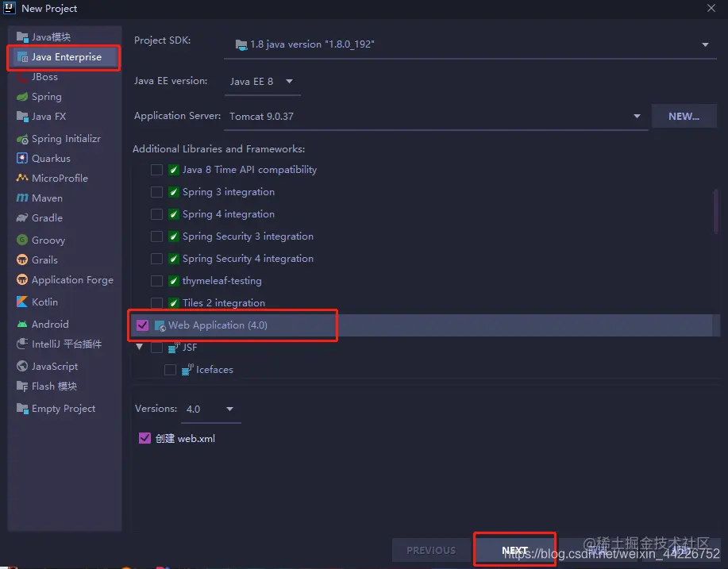
Task: Toggle the create web.xml checkbox
Action: coord(144,439)
